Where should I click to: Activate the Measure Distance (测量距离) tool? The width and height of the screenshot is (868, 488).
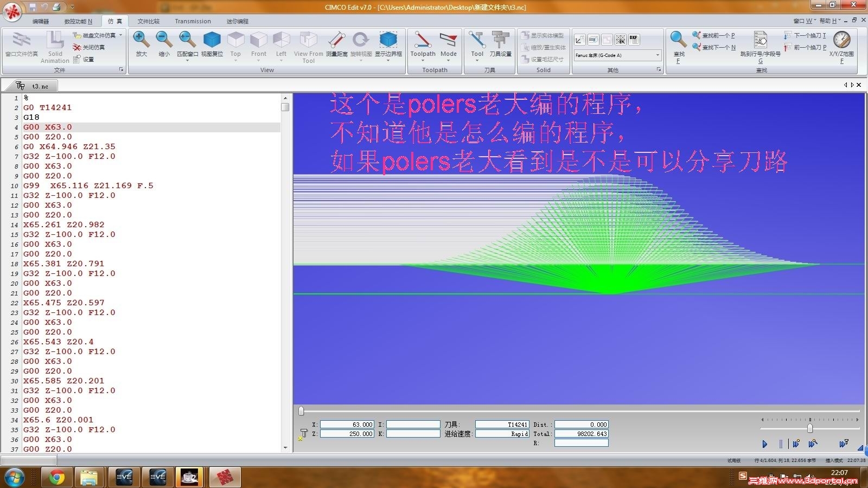[x=336, y=40]
